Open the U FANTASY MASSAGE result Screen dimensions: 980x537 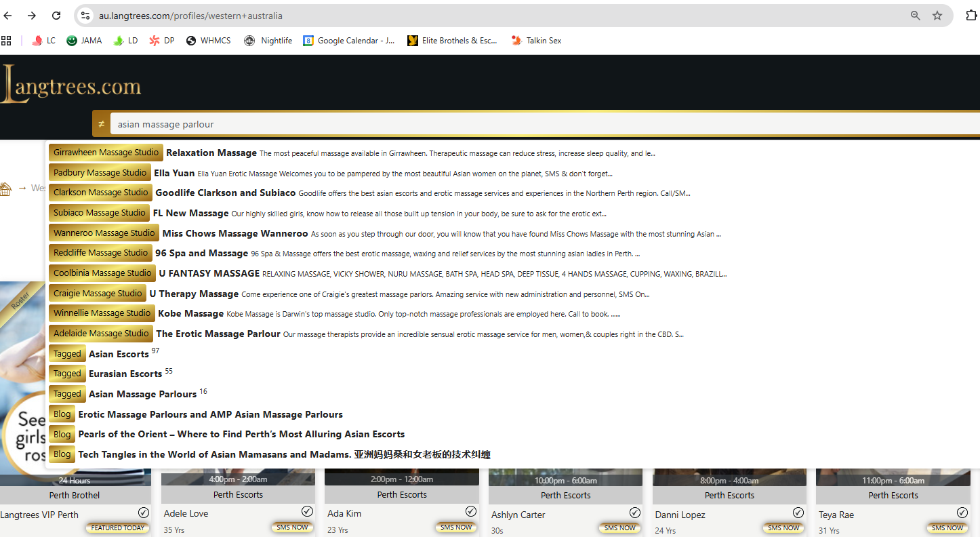209,273
